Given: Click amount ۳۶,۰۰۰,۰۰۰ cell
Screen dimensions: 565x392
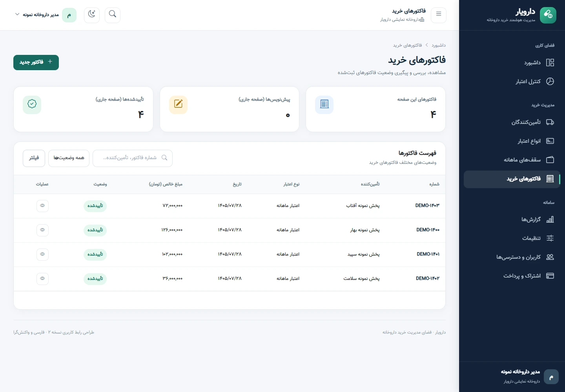Looking at the screenshot, I should (173, 279).
